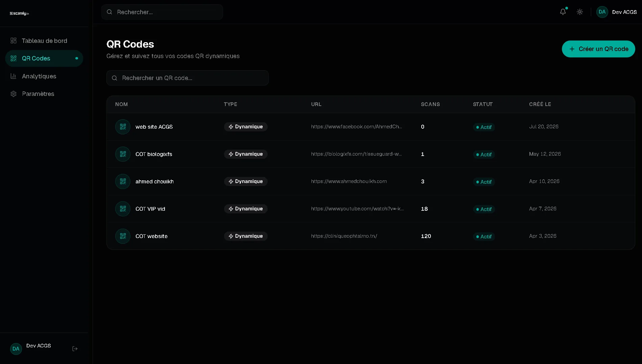Toggle light theme sun icon
Image resolution: width=642 pixels, height=364 pixels.
tap(580, 12)
